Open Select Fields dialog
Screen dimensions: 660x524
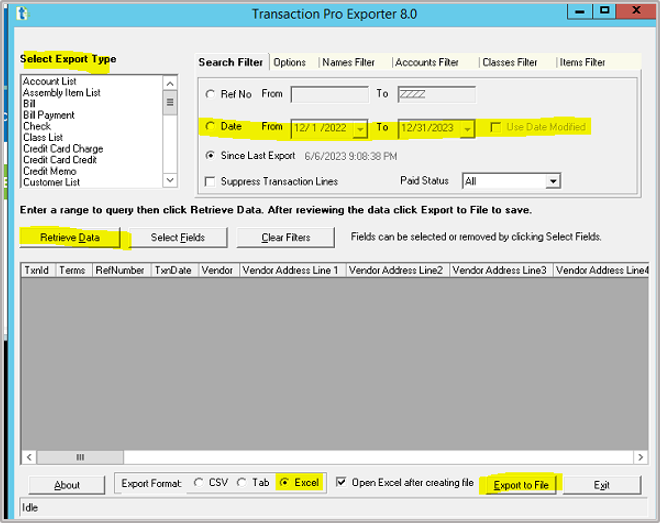178,238
